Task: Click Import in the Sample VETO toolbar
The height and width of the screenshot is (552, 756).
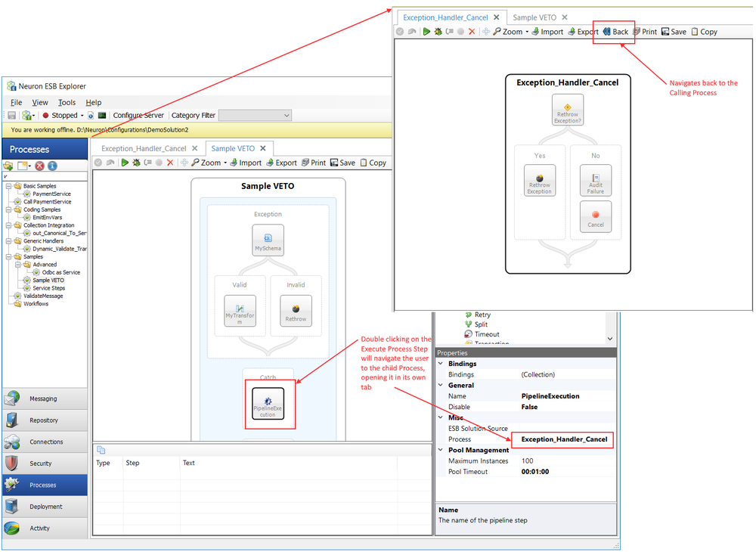Action: click(246, 163)
